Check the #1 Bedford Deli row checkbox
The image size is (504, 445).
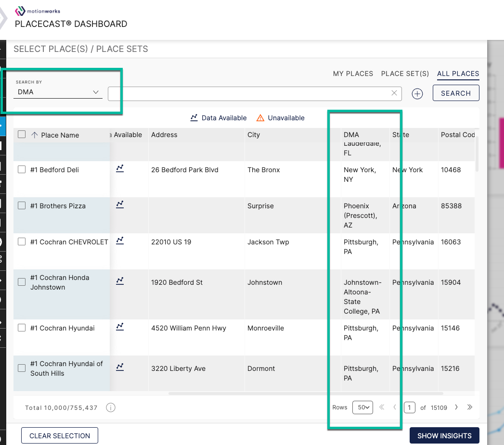[22, 170]
